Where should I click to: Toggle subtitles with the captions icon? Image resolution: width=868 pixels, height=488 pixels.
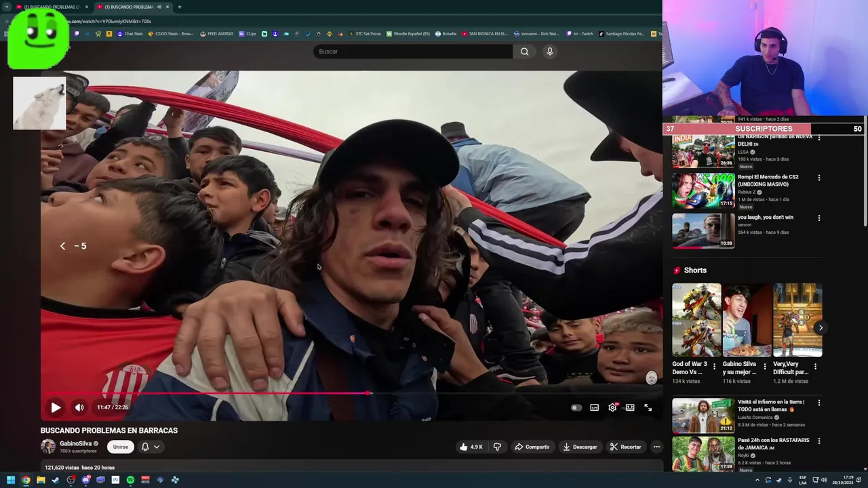point(595,407)
